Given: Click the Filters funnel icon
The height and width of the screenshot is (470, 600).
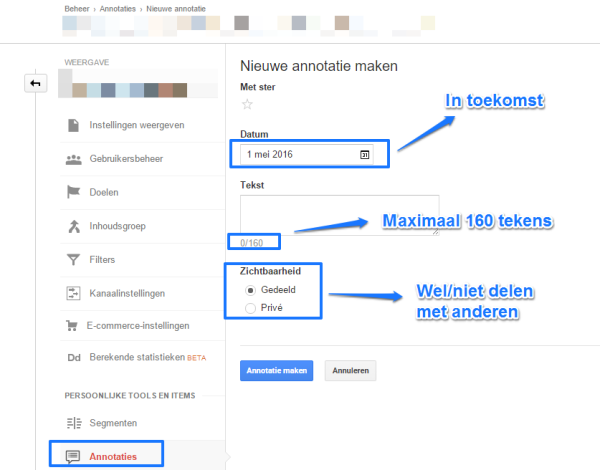Looking at the screenshot, I should [73, 260].
